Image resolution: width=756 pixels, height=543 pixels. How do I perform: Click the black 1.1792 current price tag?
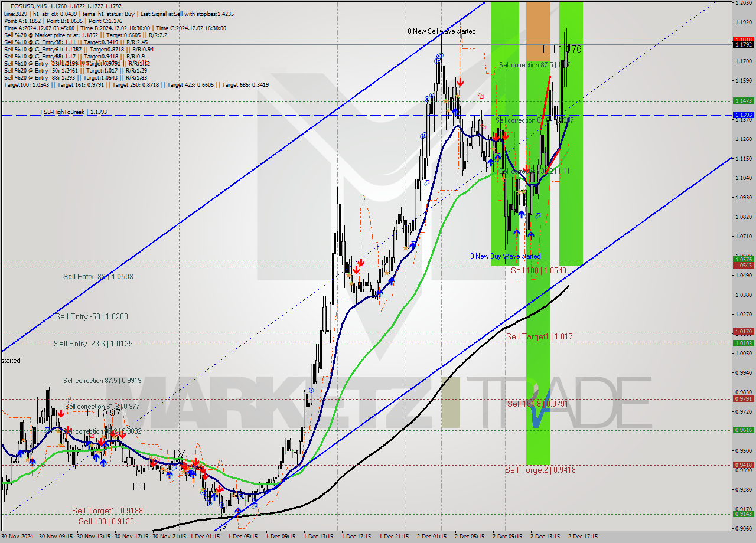pyautogui.click(x=743, y=44)
